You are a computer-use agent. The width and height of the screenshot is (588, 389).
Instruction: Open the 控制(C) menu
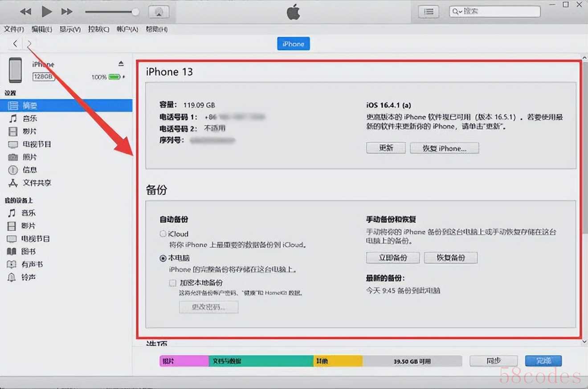click(x=98, y=29)
